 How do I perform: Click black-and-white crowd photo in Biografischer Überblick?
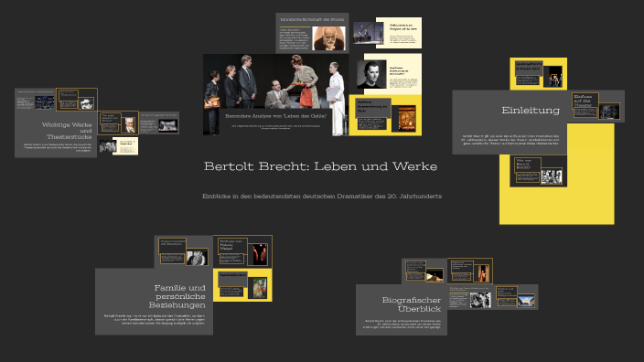click(x=480, y=301)
